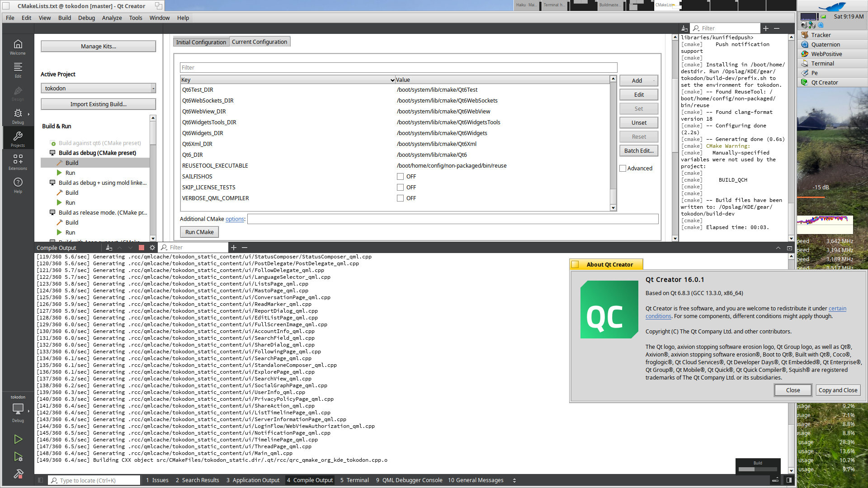This screenshot has width=868, height=488.
Task: Clear the Compile Output pane
Action: [x=109, y=248]
